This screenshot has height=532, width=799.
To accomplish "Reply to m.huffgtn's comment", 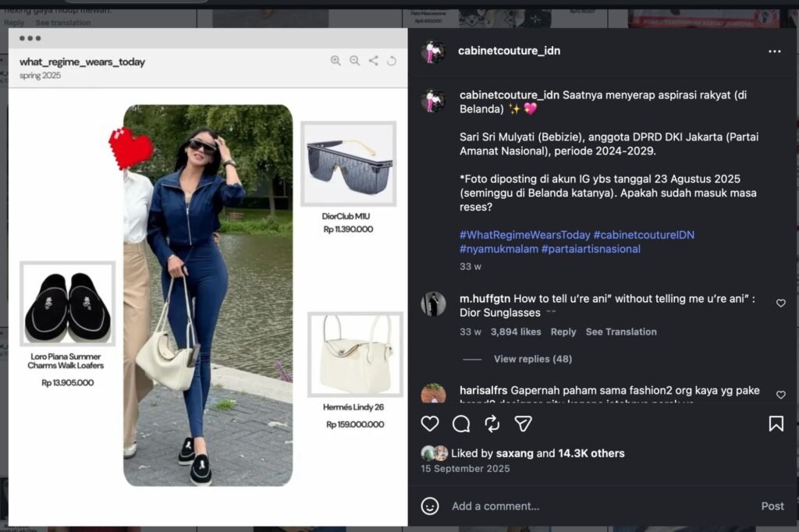I will [x=563, y=332].
